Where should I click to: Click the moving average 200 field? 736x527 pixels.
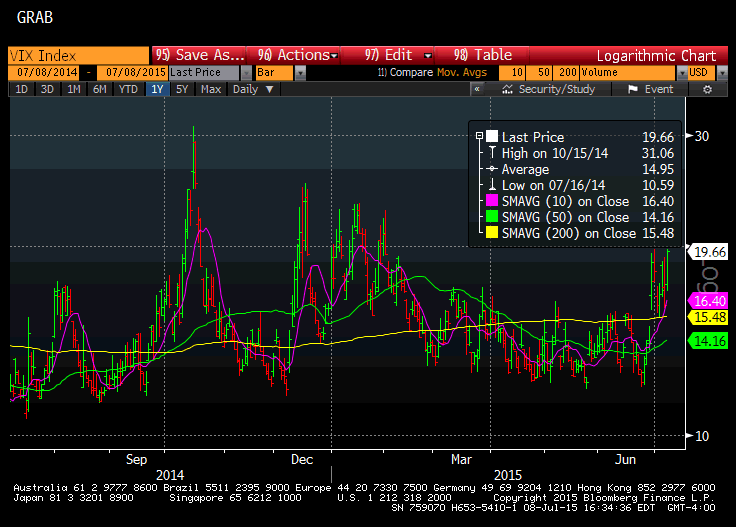567,72
